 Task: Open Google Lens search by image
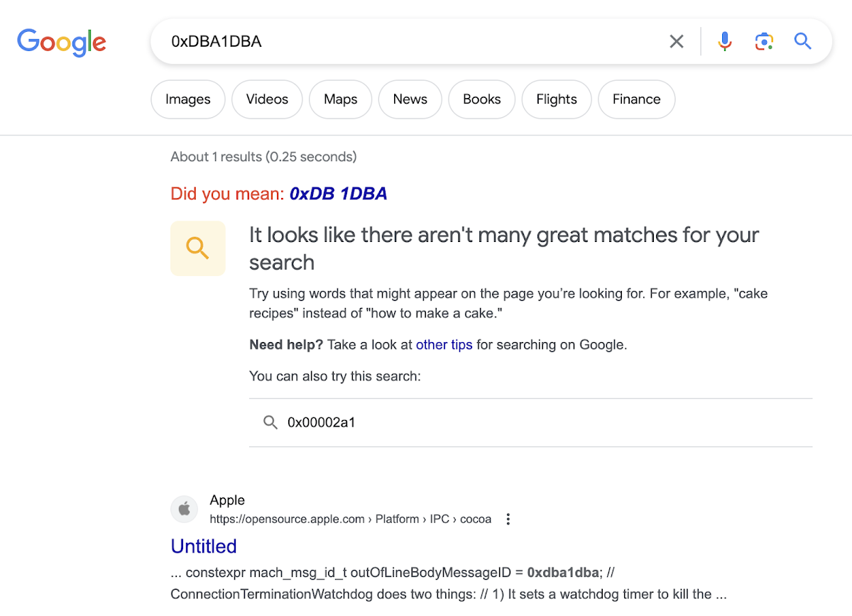(764, 41)
